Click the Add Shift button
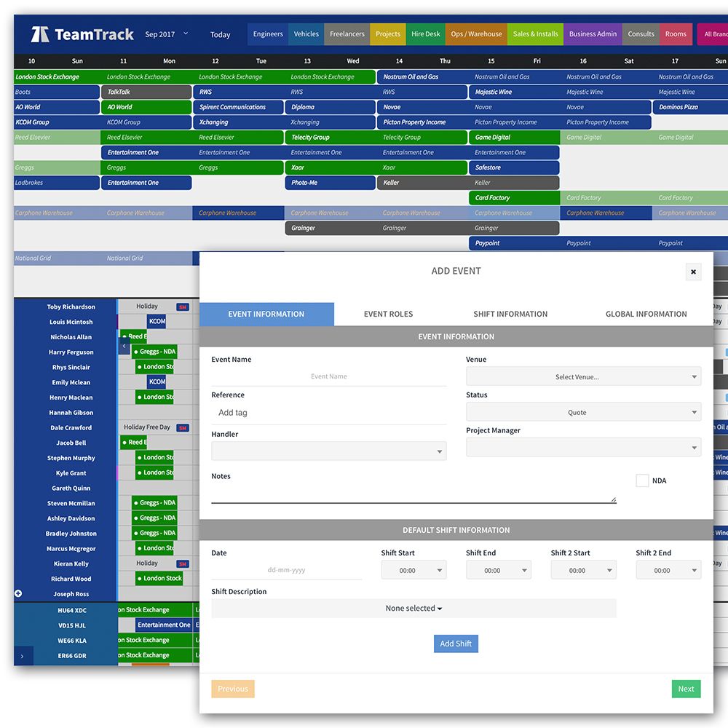 (x=456, y=644)
